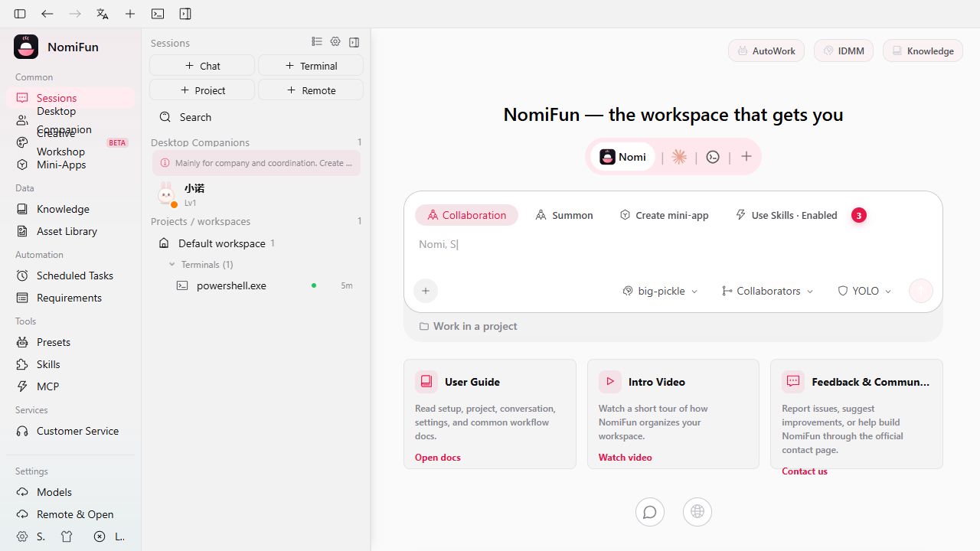Open the terminal icon in the top bar
980x551 pixels.
158,14
